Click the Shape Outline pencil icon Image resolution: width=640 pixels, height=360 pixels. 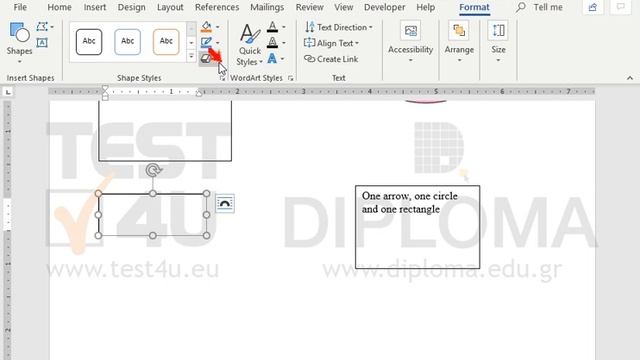207,42
